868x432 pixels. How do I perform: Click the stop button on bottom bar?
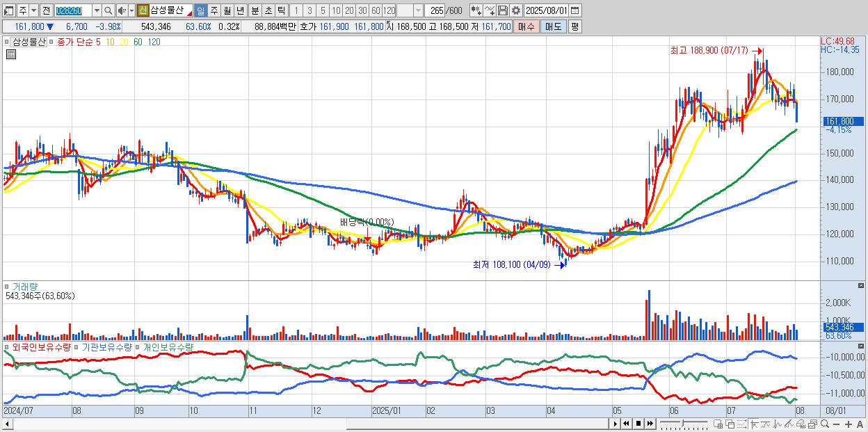coord(638,424)
